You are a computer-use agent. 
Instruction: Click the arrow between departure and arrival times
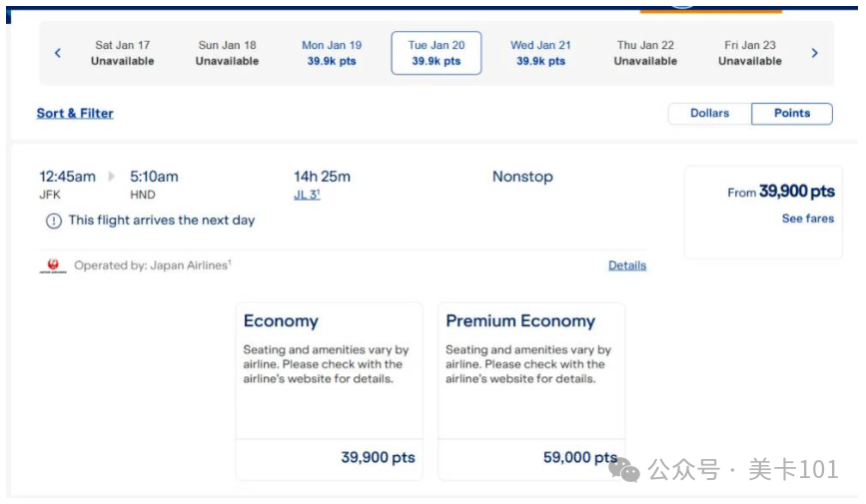(x=111, y=176)
